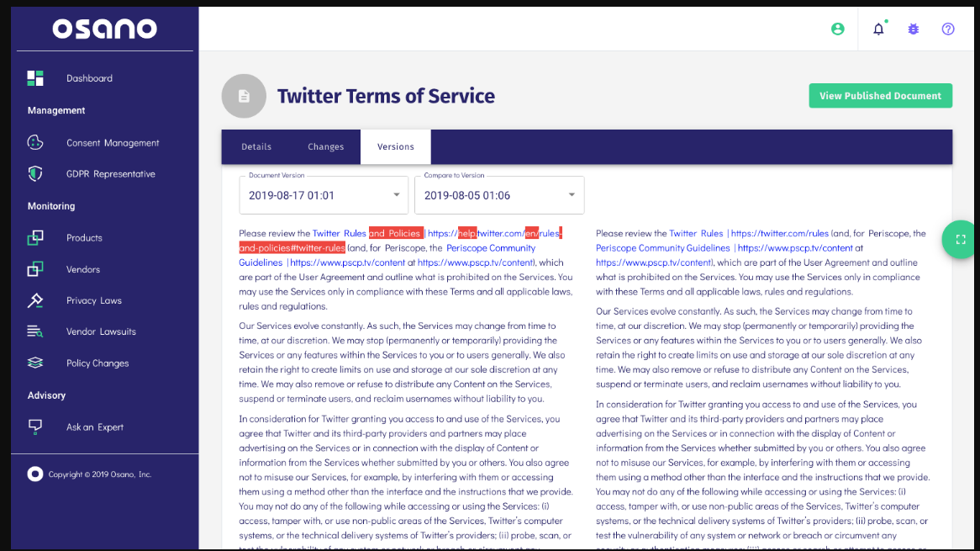Click the document icon beside the title
The image size is (980, 551).
click(x=244, y=96)
